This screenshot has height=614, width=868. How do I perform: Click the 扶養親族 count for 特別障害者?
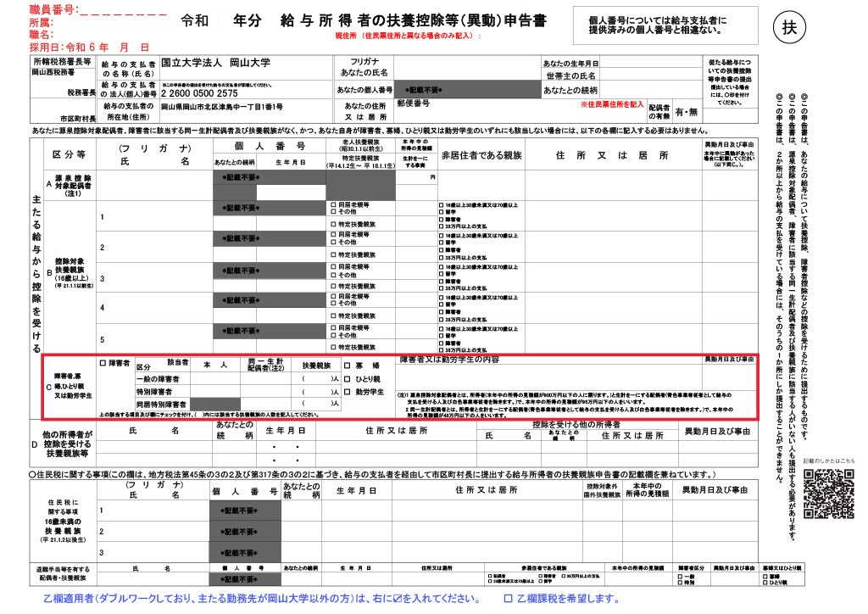316,392
